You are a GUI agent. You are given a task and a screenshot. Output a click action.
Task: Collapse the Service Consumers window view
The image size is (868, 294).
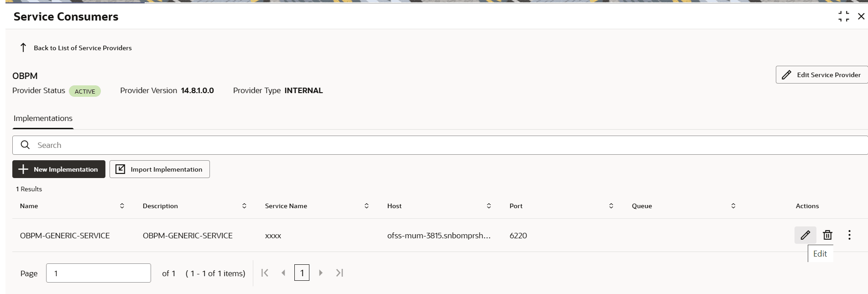pos(844,16)
